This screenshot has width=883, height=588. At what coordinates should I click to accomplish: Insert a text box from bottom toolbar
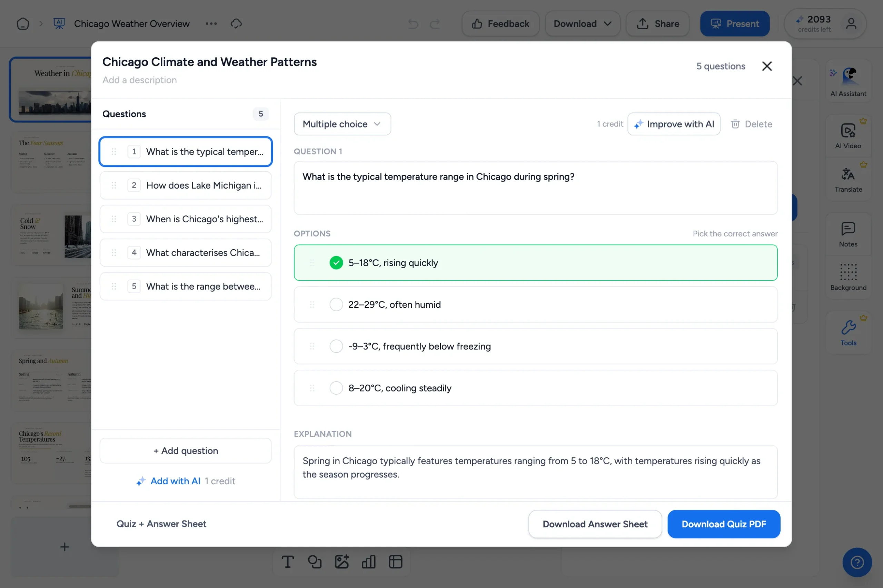coord(287,562)
